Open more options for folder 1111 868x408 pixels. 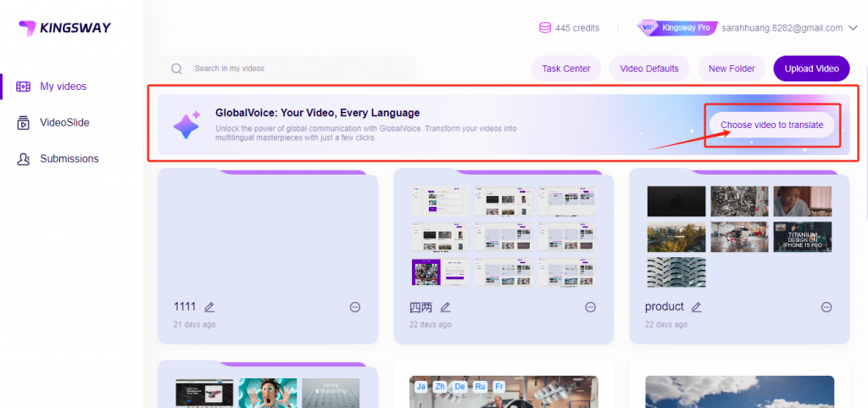(x=355, y=307)
